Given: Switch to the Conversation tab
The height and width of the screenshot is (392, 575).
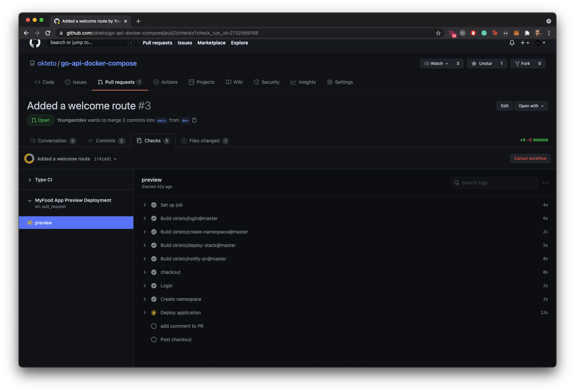Looking at the screenshot, I should coord(53,141).
